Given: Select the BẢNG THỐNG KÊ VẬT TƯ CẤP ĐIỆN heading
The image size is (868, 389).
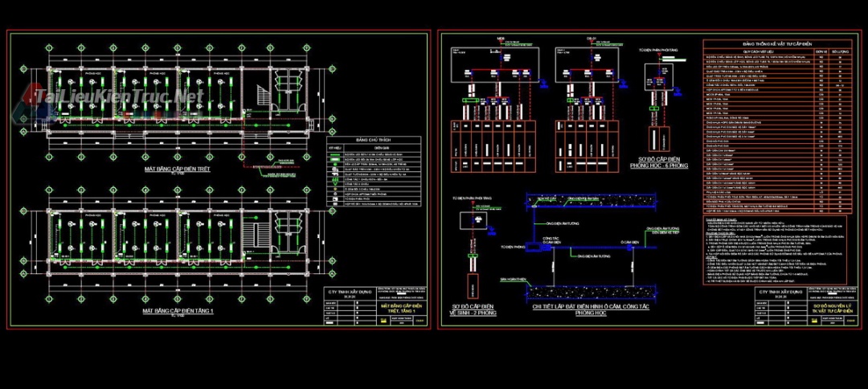Looking at the screenshot, I should pos(776,43).
